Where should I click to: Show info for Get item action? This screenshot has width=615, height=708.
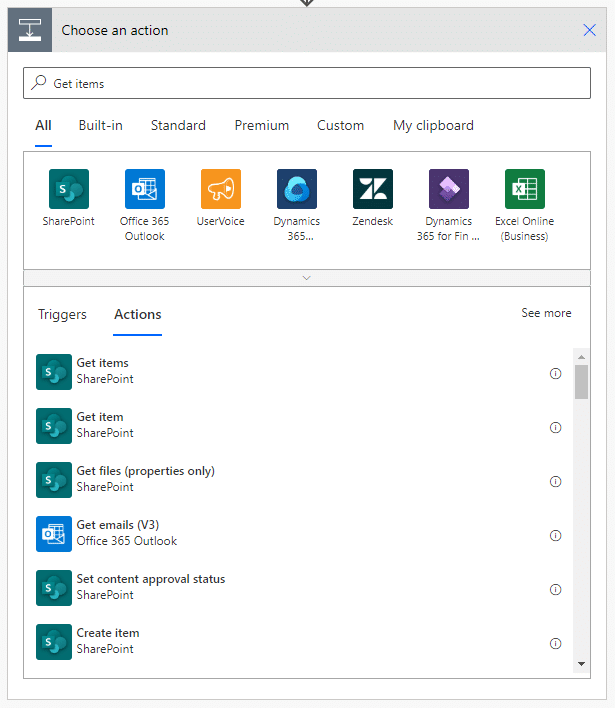[555, 427]
